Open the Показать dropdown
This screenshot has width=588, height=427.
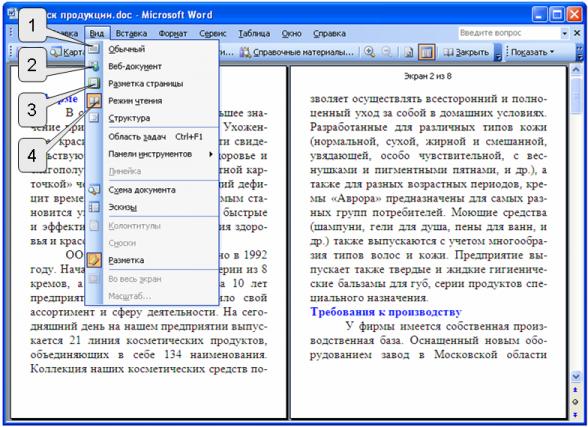click(532, 52)
